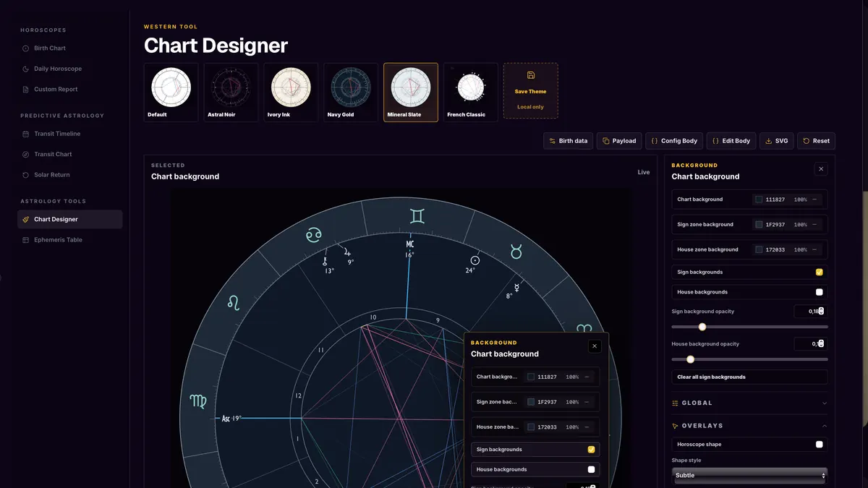Open the Shape style Subtle dropdown
This screenshot has width=868, height=488.
pyautogui.click(x=749, y=476)
